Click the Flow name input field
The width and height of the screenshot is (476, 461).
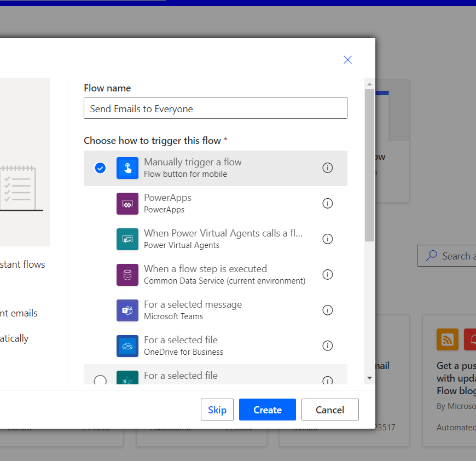[x=216, y=108]
